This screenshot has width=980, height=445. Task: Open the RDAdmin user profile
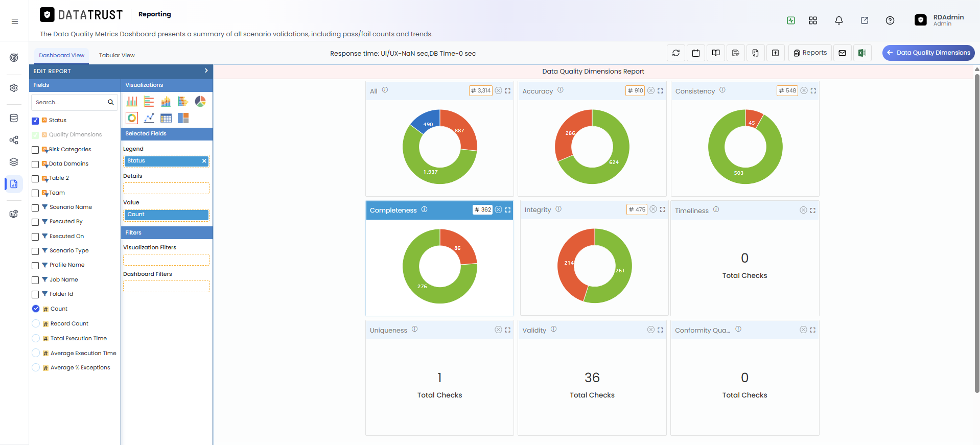click(x=939, y=20)
